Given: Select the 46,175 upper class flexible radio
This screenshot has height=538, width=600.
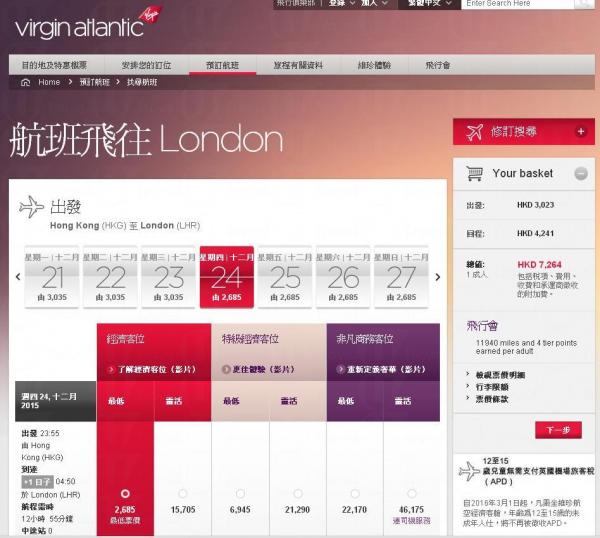Looking at the screenshot, I should 412,494.
